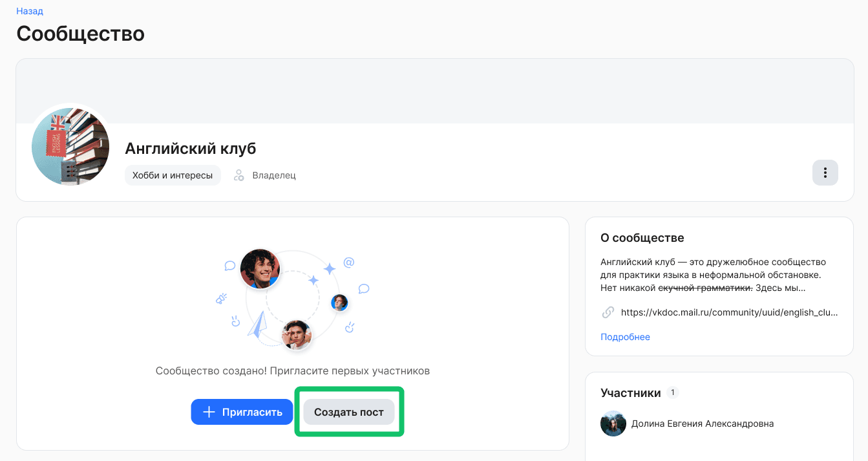Select the Хобби и интересы category tag
868x461 pixels.
coord(173,175)
